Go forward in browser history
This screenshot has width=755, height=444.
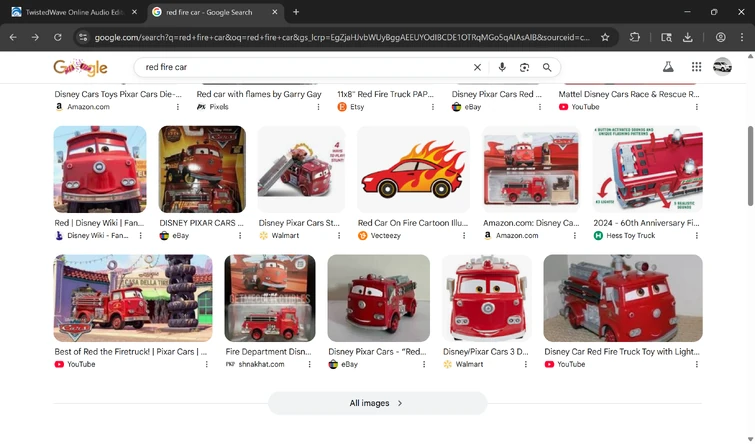[35, 37]
